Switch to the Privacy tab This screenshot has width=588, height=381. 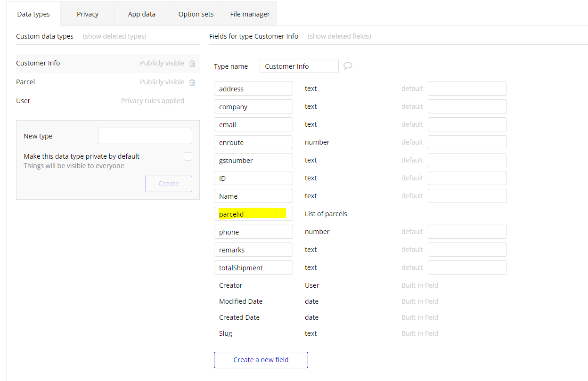(x=88, y=14)
